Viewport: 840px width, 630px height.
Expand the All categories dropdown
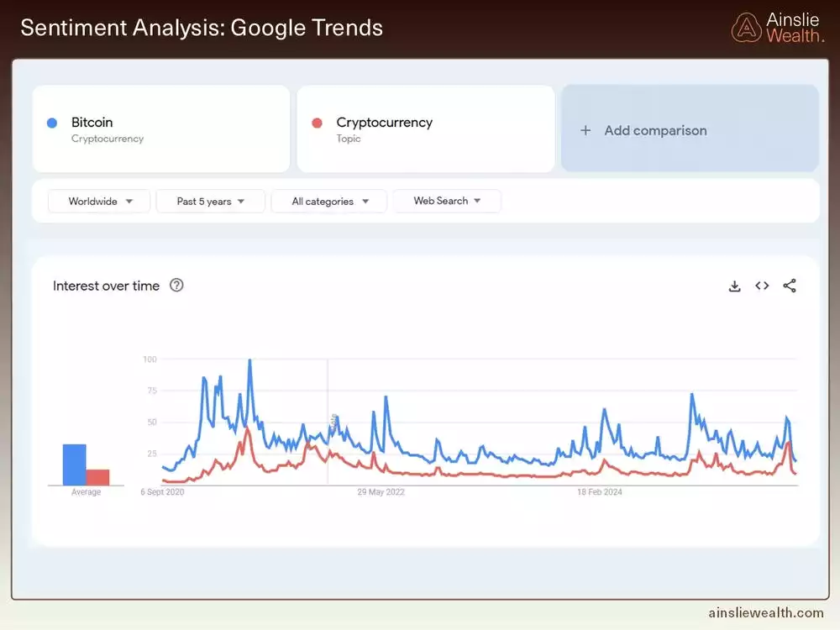pyautogui.click(x=328, y=201)
